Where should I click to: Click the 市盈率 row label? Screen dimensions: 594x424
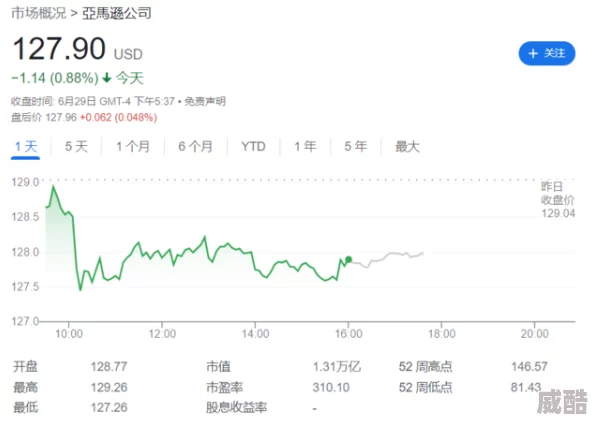[x=224, y=387]
